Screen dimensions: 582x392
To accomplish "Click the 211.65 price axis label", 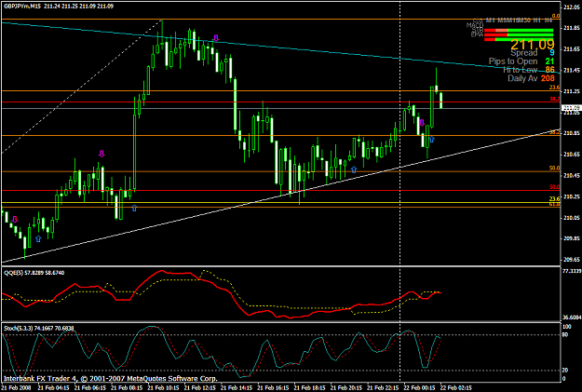I will tap(572, 49).
